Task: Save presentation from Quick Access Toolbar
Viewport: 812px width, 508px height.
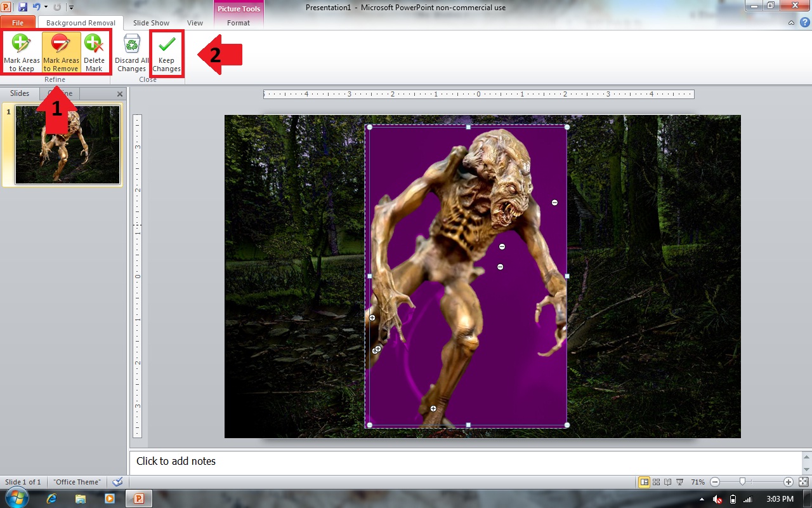Action: point(23,7)
